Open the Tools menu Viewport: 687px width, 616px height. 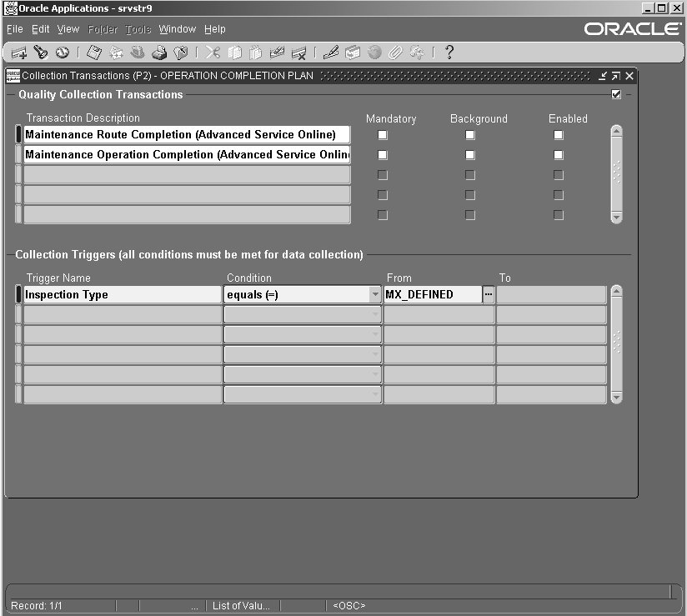[x=138, y=29]
